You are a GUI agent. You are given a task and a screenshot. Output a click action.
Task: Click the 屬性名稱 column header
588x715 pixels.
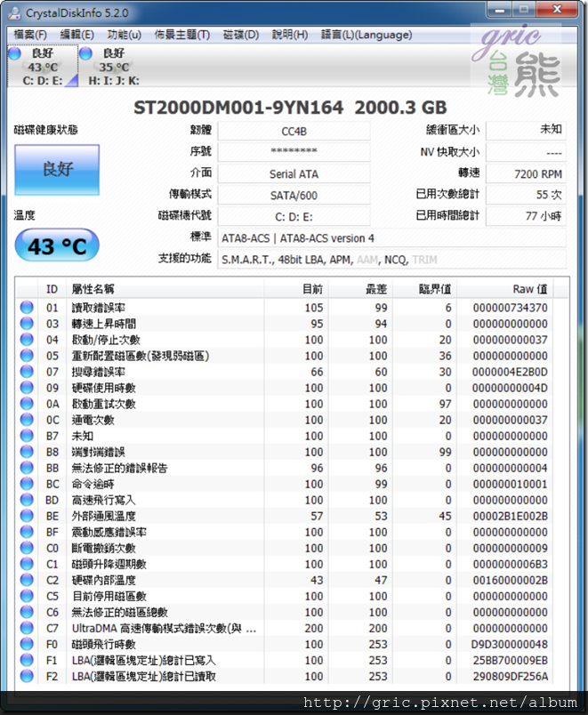click(165, 289)
